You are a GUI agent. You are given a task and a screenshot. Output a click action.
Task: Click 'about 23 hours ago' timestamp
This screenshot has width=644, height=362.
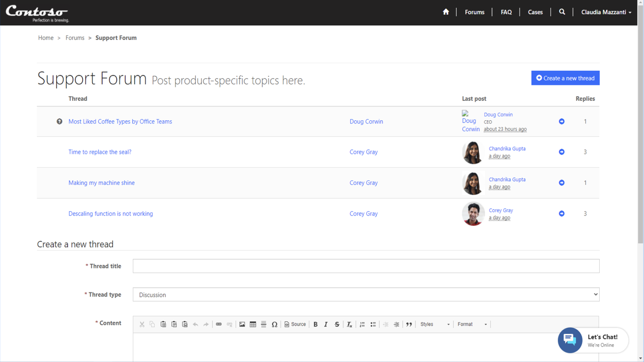pyautogui.click(x=505, y=129)
